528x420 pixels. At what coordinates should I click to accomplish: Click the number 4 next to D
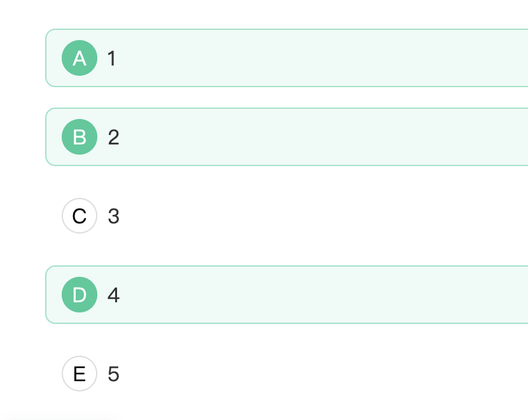tap(113, 295)
